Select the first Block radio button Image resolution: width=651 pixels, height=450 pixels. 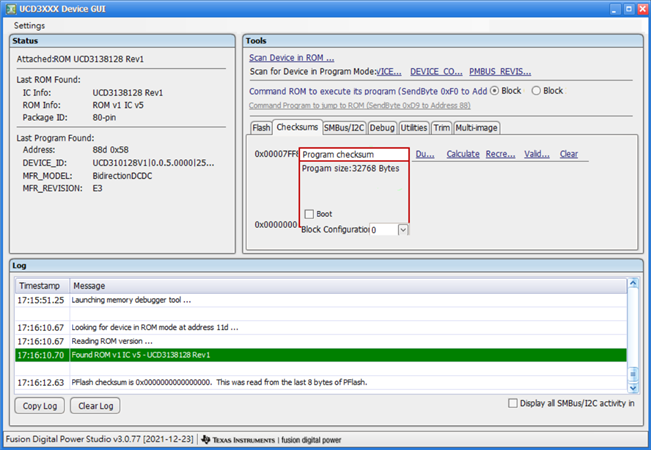(494, 90)
